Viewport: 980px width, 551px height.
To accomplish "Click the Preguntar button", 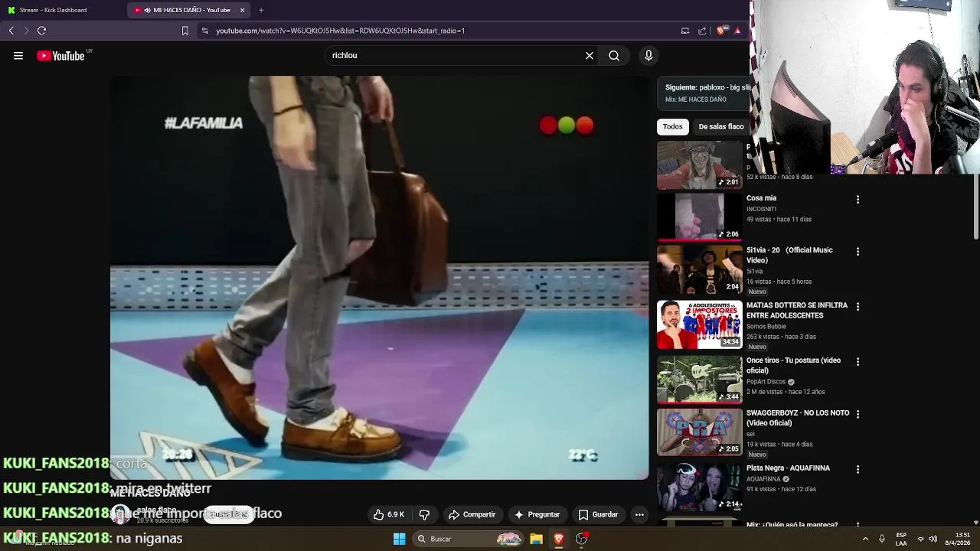I will coord(537,514).
